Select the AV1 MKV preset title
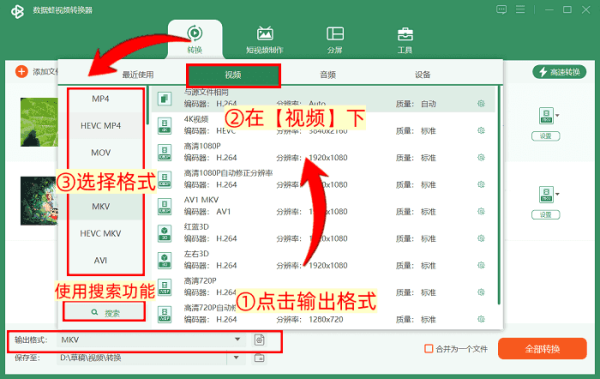The image size is (600, 379). [201, 200]
